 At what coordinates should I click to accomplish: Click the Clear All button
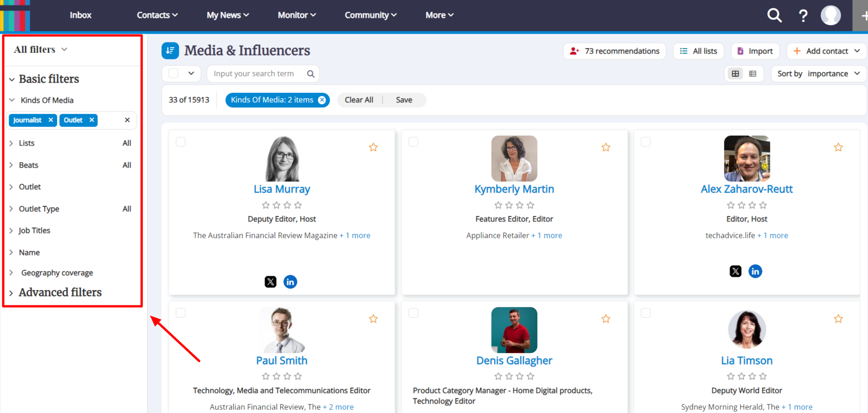pos(359,100)
